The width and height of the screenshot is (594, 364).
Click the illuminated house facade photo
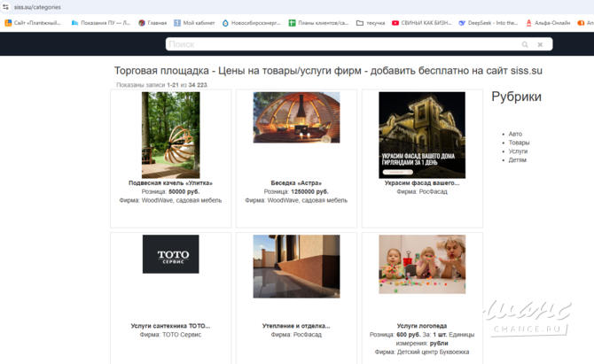click(x=422, y=136)
